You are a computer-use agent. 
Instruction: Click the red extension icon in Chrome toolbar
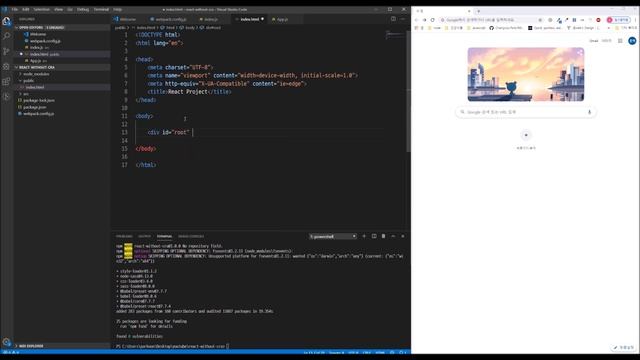[x=598, y=20]
